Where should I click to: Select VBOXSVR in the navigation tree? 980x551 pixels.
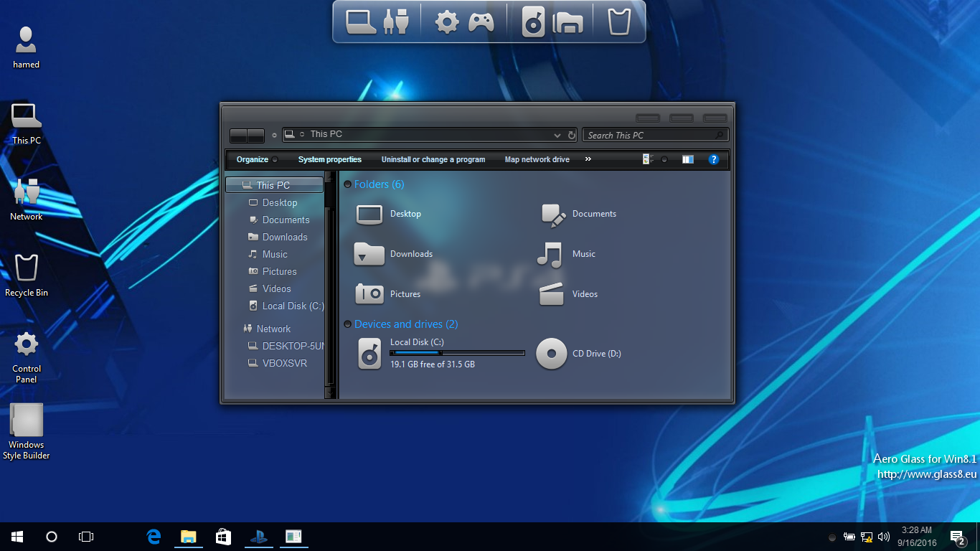click(x=284, y=363)
